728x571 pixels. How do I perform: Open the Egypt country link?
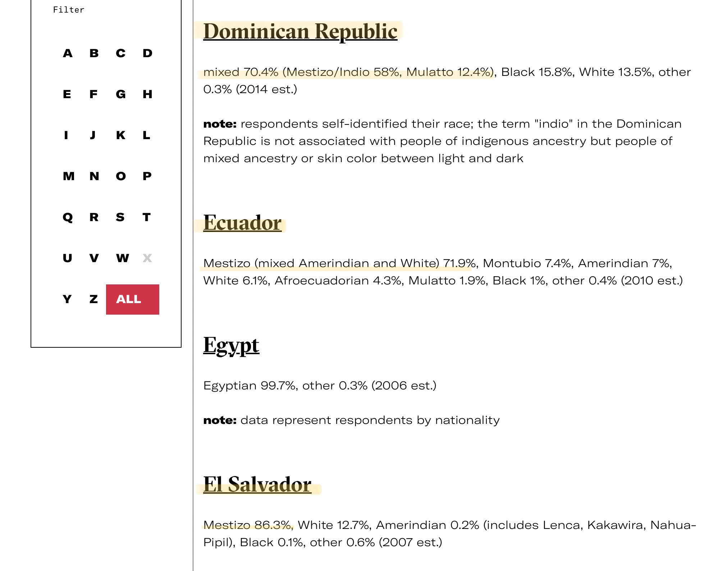tap(231, 345)
